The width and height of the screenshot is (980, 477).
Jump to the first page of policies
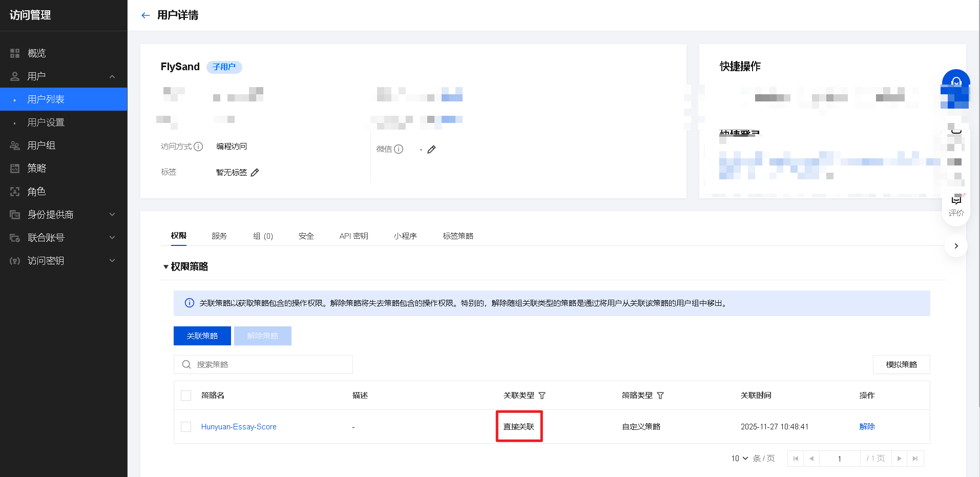point(796,459)
